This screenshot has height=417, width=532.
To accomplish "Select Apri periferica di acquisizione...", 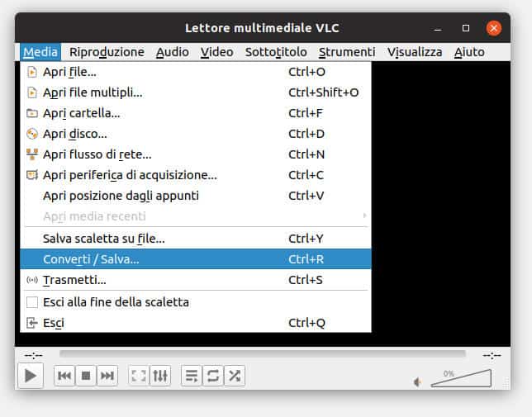I will pos(196,175).
